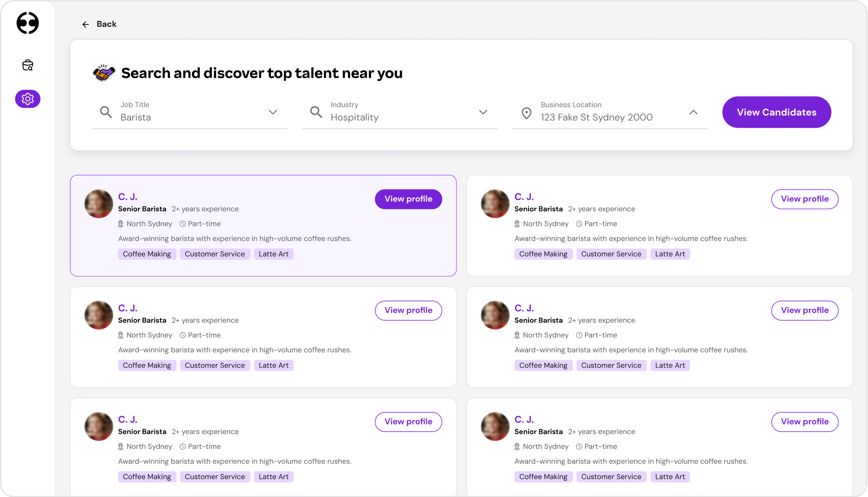Expand the Job Title dropdown chevron
Screen dimensions: 868x497
[x=273, y=112]
